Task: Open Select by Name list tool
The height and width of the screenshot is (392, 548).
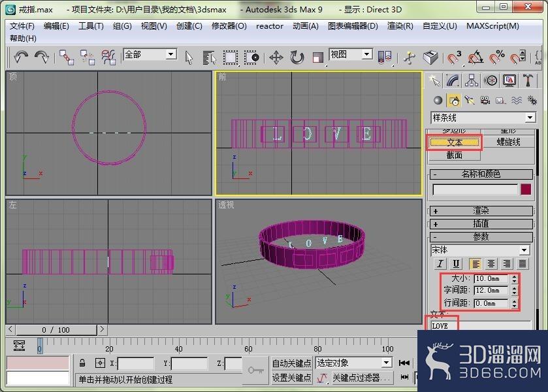Action: tap(210, 57)
